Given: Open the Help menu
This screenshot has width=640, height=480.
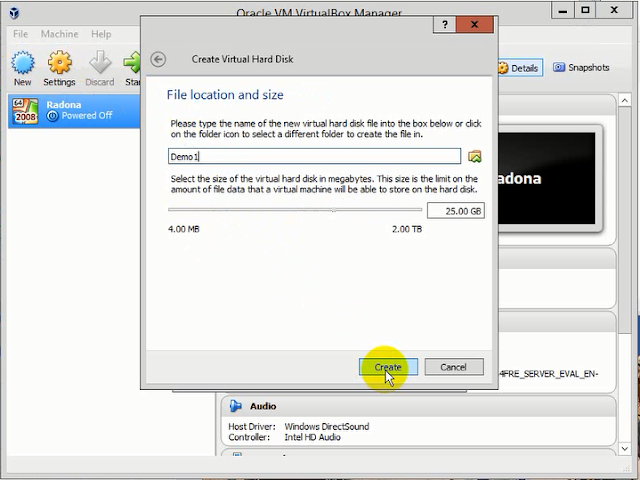Looking at the screenshot, I should coord(101,34).
